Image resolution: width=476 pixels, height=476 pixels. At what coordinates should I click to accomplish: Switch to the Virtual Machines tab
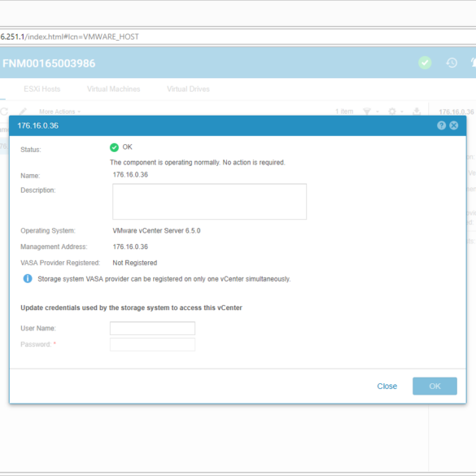114,89
